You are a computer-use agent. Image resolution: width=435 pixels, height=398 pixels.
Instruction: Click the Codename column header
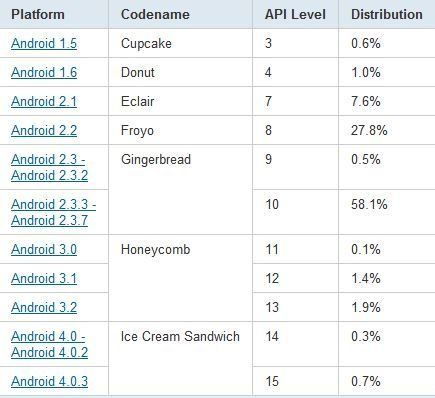(155, 14)
